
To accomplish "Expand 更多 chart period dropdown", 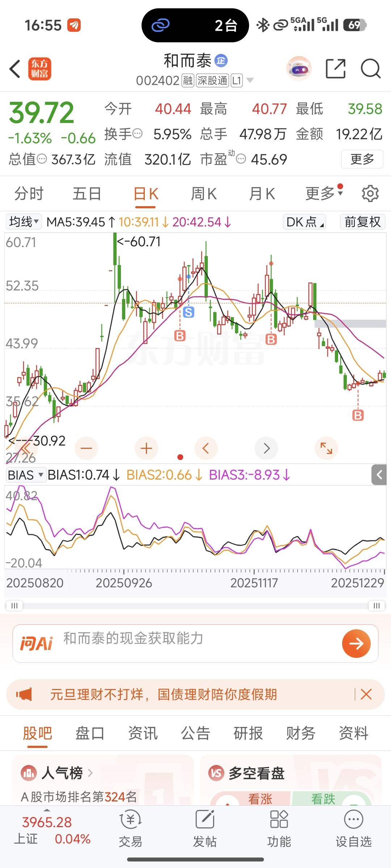I will coord(324,193).
